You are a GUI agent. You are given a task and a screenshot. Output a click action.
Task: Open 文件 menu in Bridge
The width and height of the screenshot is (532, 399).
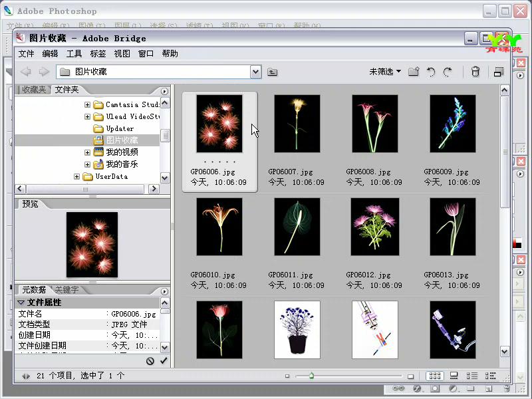[x=26, y=54]
